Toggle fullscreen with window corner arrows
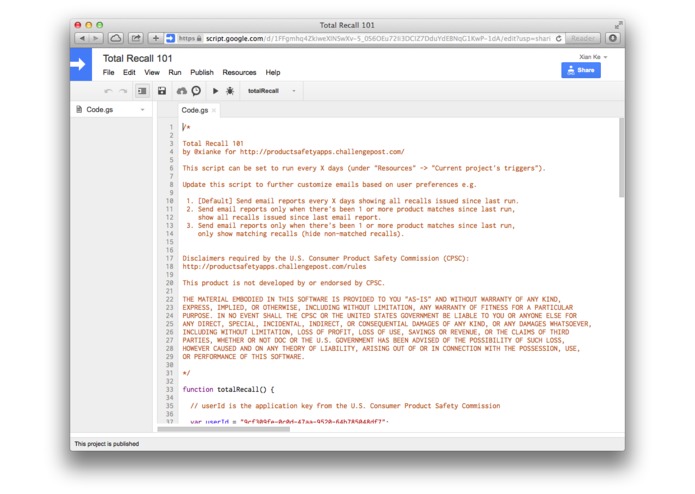This screenshot has width=695, height=494. [618, 25]
